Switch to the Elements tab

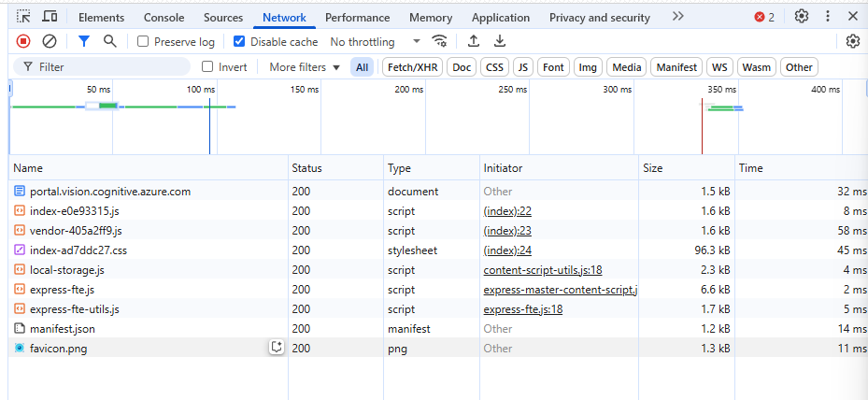coord(101,18)
